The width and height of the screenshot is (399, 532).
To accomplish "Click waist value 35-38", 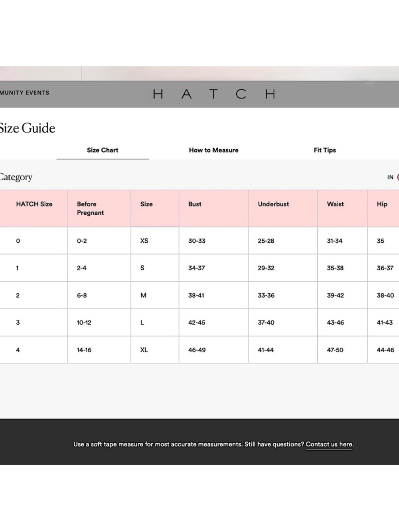I will (x=335, y=268).
